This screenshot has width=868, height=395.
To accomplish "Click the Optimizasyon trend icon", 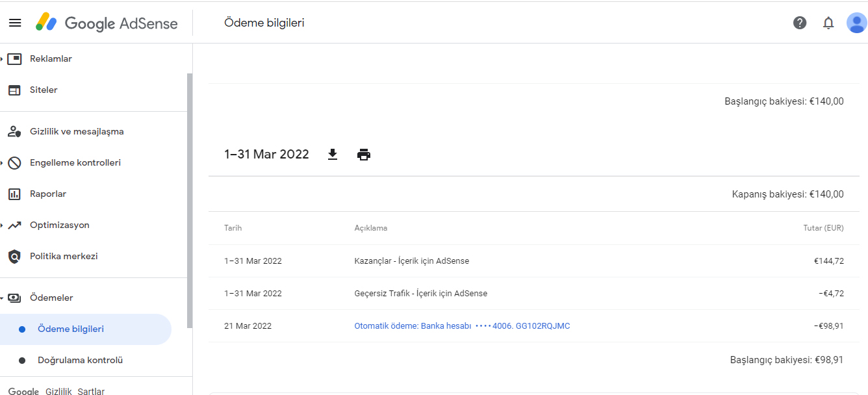I will tap(14, 225).
